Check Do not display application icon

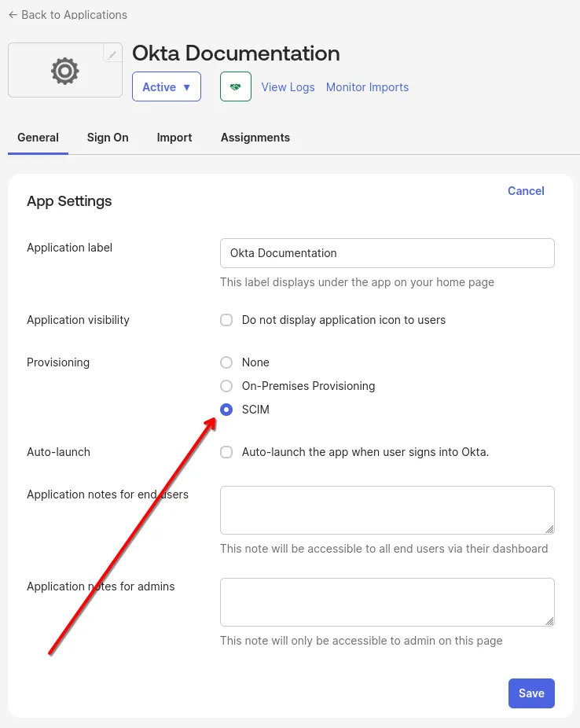(226, 320)
